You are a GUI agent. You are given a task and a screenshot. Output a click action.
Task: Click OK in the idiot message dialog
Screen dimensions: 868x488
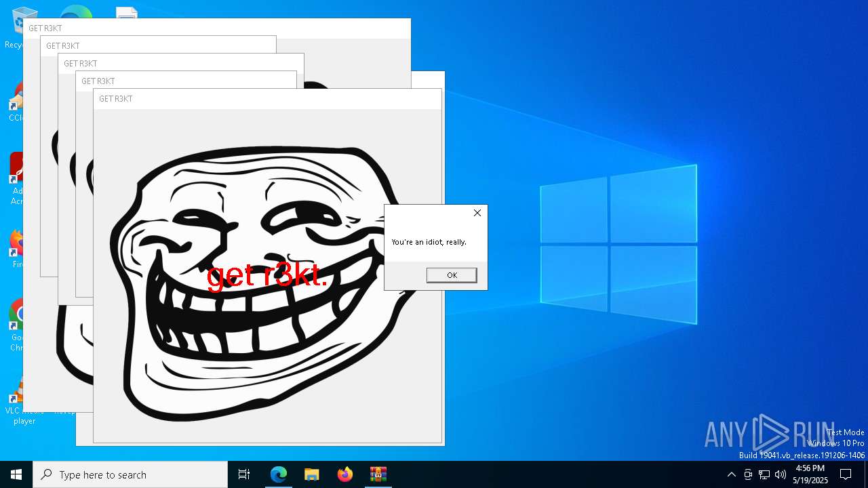(x=452, y=275)
